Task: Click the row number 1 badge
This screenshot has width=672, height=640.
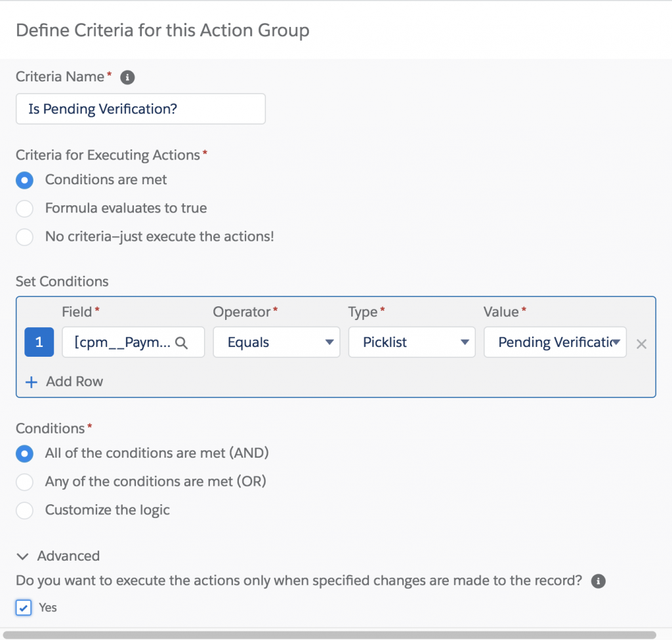Action: (39, 343)
